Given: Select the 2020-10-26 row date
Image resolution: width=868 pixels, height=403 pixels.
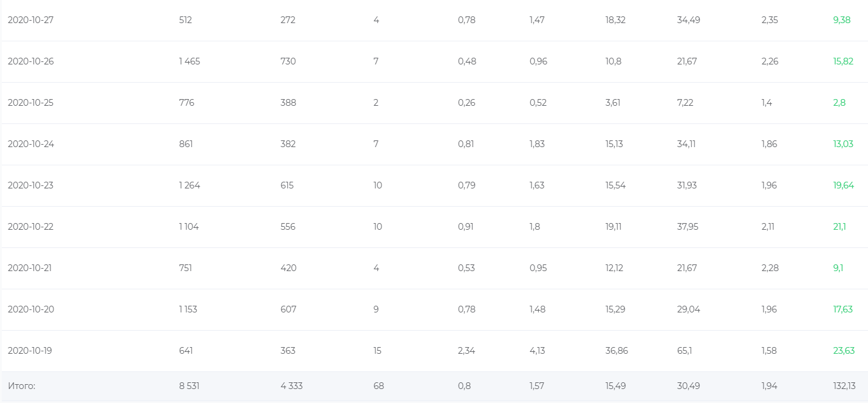Looking at the screenshot, I should (30, 61).
